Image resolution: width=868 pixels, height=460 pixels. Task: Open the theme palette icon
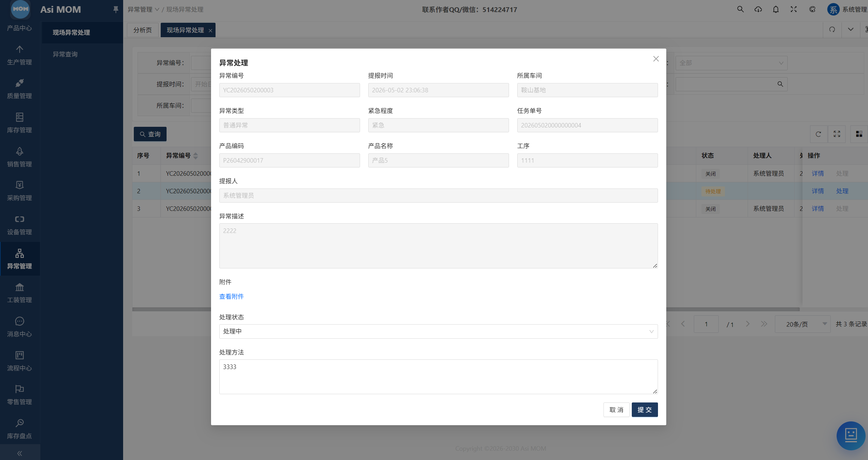click(812, 9)
